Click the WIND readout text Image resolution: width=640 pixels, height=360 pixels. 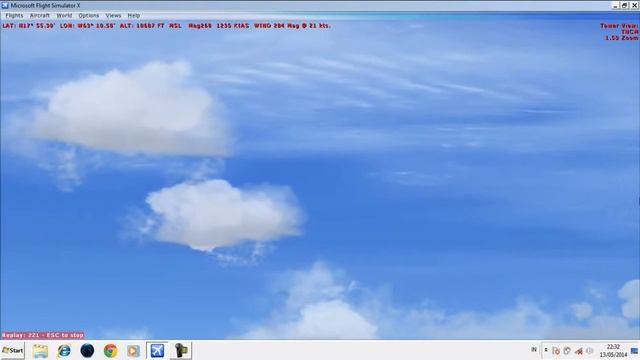pyautogui.click(x=292, y=26)
